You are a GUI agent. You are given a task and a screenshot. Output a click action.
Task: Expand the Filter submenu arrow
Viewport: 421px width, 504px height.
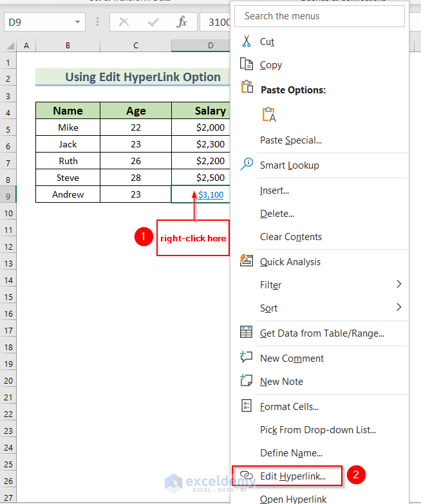click(x=399, y=284)
